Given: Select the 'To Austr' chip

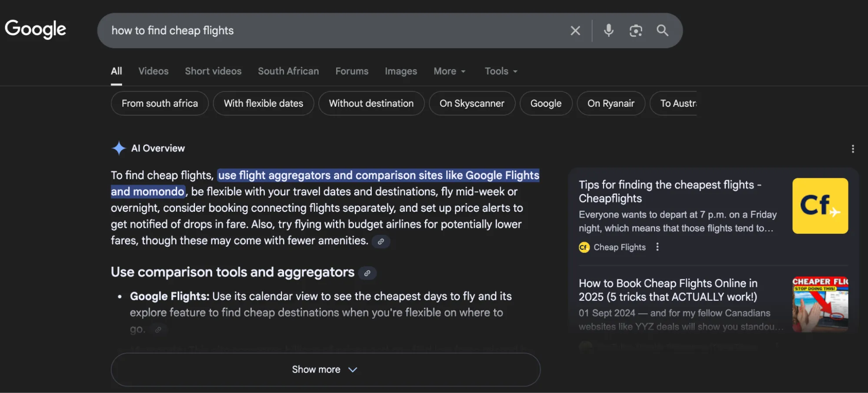Looking at the screenshot, I should pos(674,103).
